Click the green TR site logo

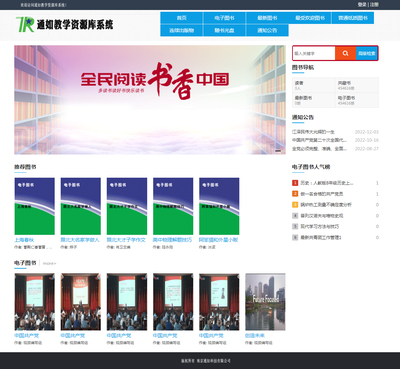[25, 24]
